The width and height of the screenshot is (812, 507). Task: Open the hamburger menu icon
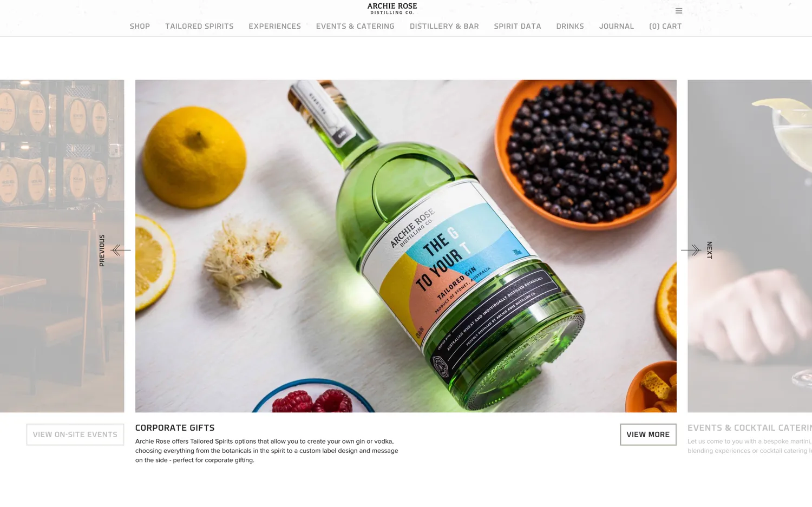(678, 11)
